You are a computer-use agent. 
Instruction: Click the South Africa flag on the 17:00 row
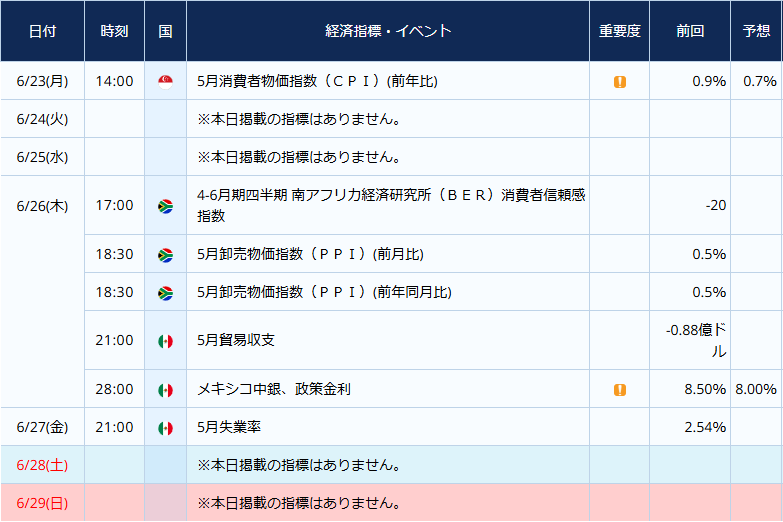[x=165, y=206]
